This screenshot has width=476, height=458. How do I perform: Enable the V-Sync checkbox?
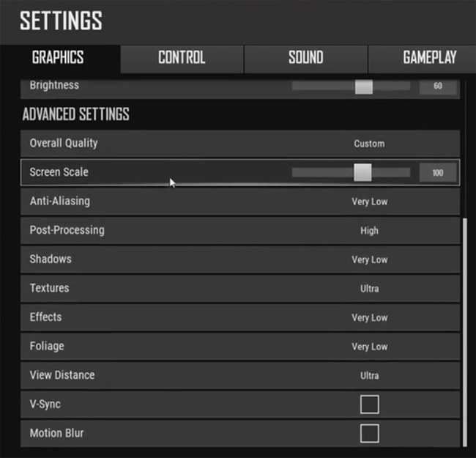[x=369, y=404]
